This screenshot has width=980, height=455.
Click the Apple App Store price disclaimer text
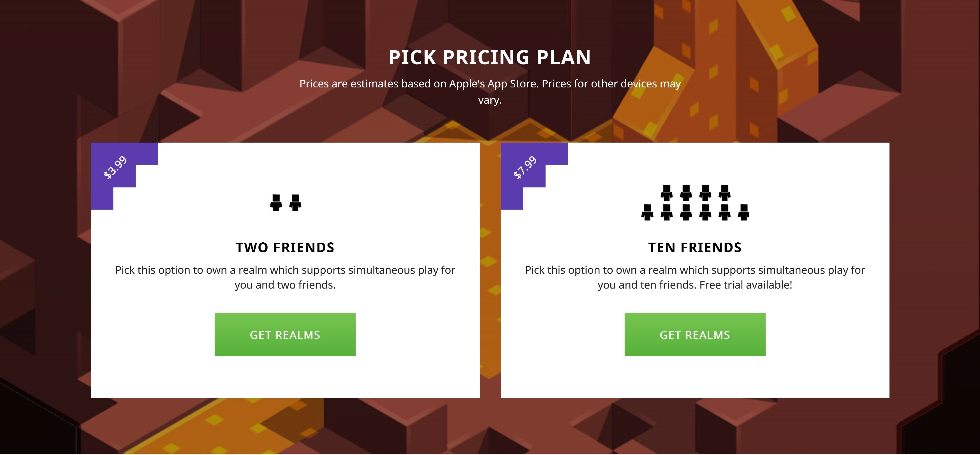pyautogui.click(x=490, y=92)
